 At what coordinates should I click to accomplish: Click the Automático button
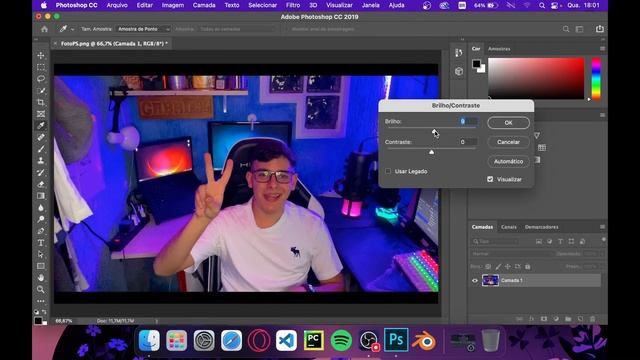[508, 161]
